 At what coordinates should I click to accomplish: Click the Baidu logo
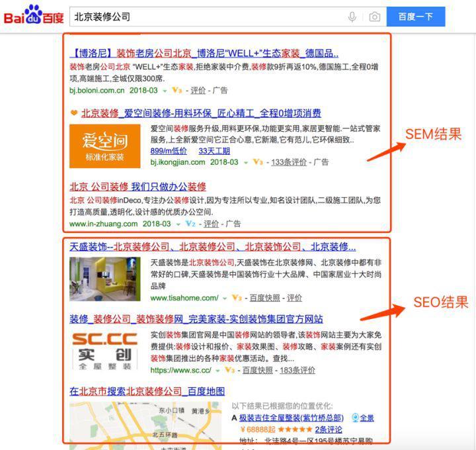[x=34, y=15]
